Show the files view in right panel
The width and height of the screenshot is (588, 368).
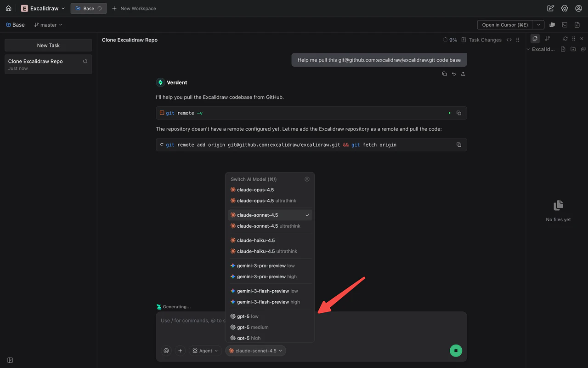click(535, 39)
